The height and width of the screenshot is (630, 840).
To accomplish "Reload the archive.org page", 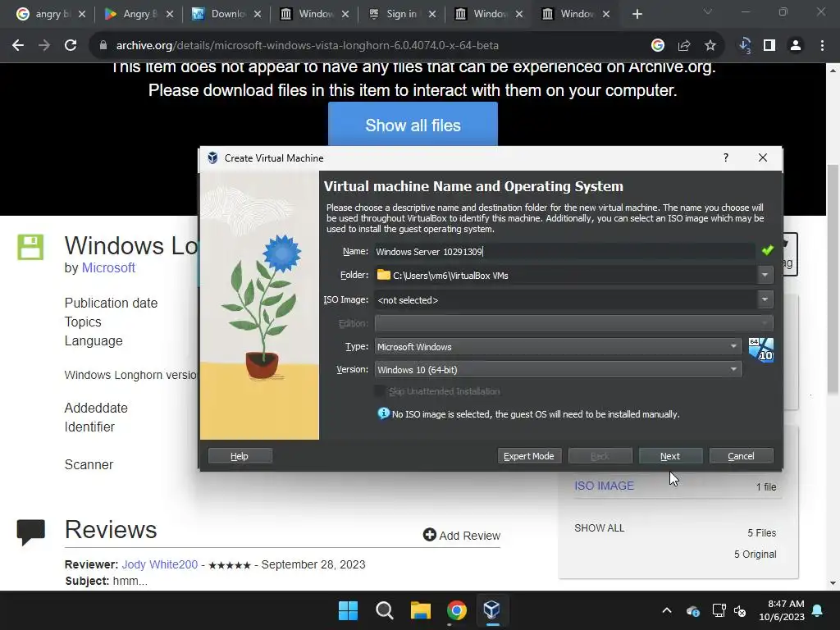I will pyautogui.click(x=71, y=46).
